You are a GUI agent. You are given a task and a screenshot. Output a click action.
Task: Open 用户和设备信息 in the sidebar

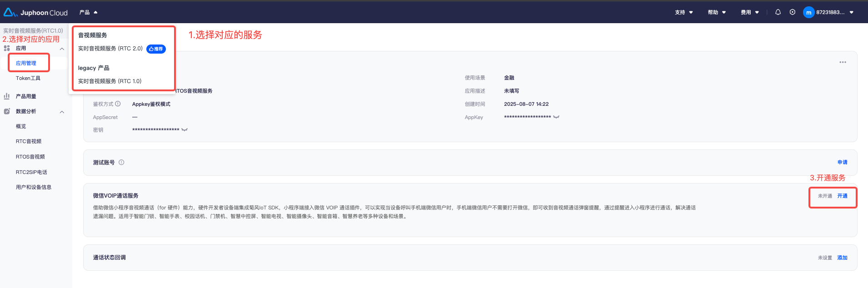pyautogui.click(x=34, y=187)
